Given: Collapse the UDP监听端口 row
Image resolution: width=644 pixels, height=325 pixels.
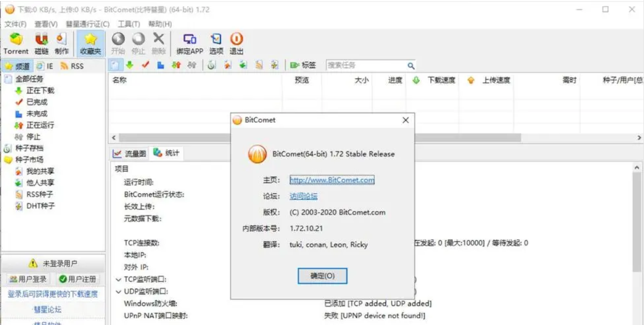Looking at the screenshot, I should point(118,291).
